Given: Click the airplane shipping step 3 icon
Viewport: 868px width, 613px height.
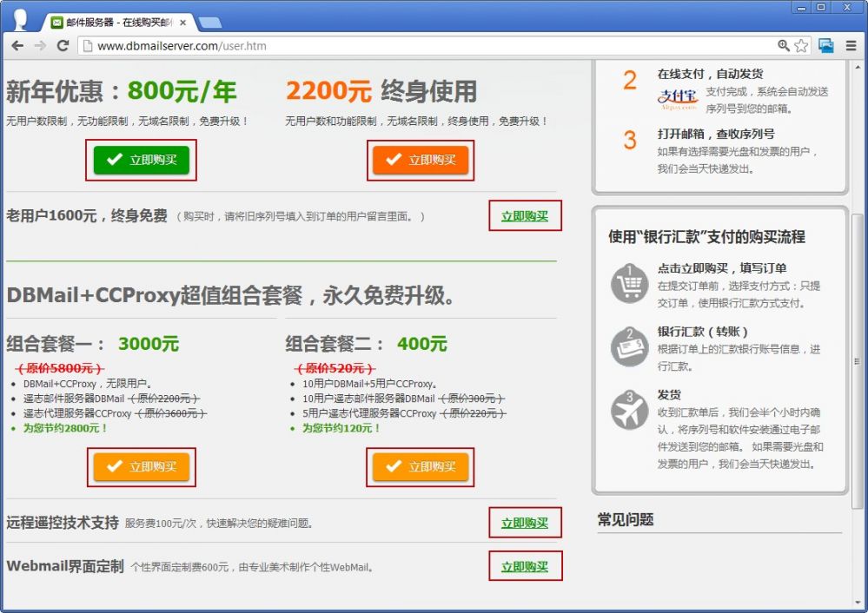Looking at the screenshot, I should coord(629,410).
